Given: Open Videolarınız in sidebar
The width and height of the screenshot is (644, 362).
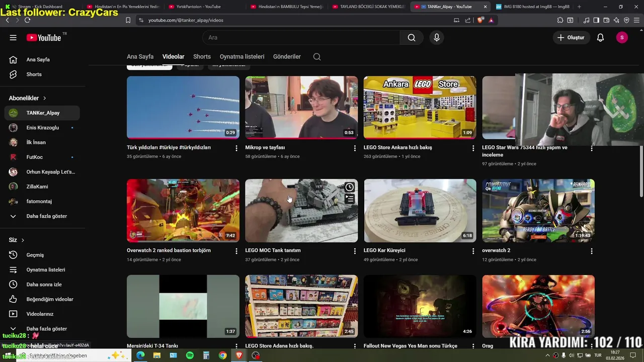Looking at the screenshot, I should click(x=42, y=314).
